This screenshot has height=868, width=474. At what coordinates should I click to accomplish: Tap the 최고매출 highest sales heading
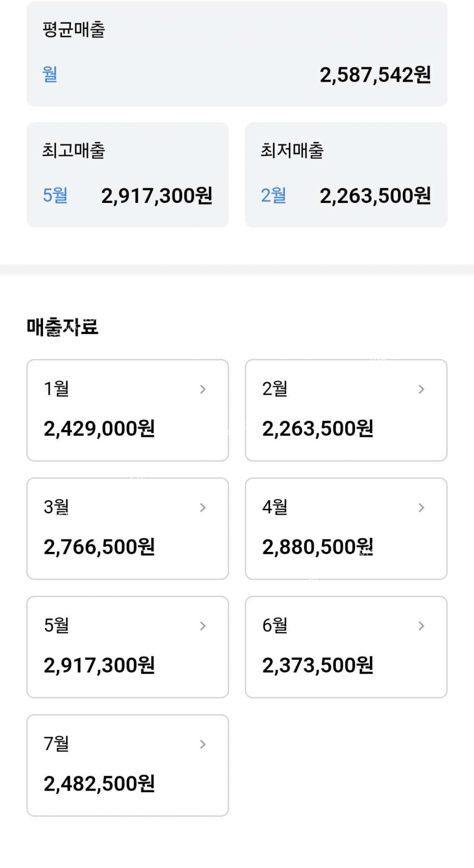(x=74, y=150)
